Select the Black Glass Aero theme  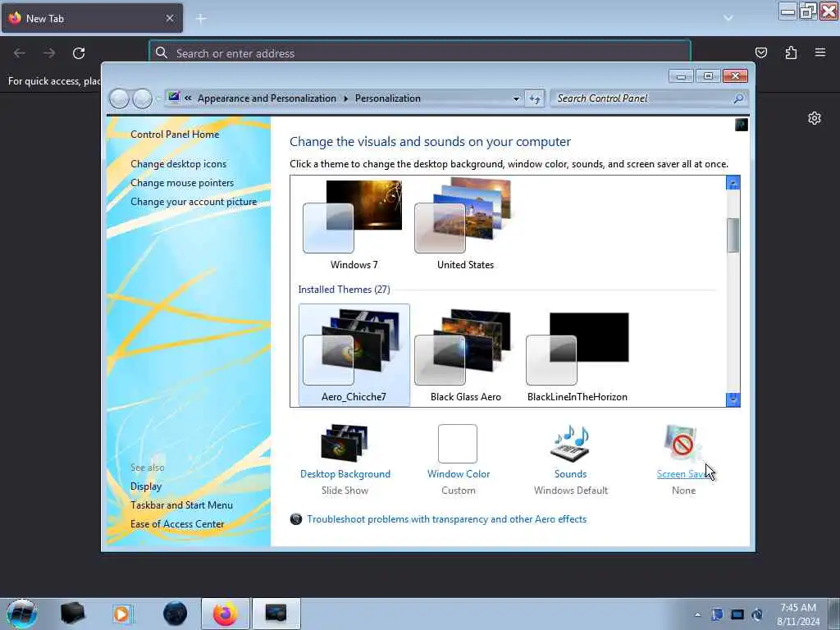466,354
